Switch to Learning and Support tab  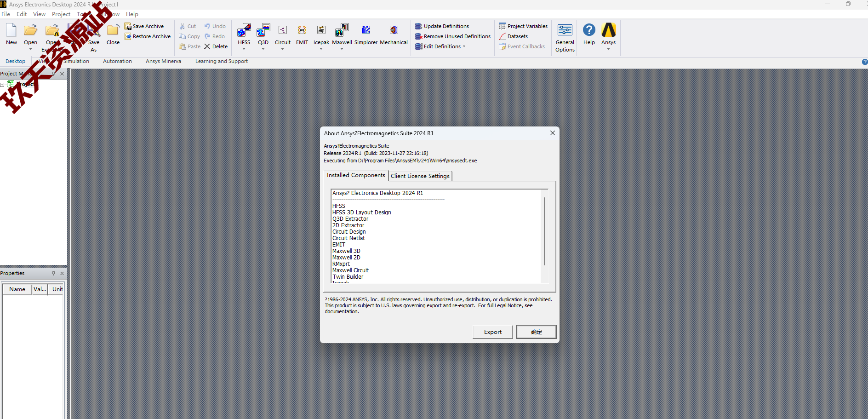[x=222, y=61]
